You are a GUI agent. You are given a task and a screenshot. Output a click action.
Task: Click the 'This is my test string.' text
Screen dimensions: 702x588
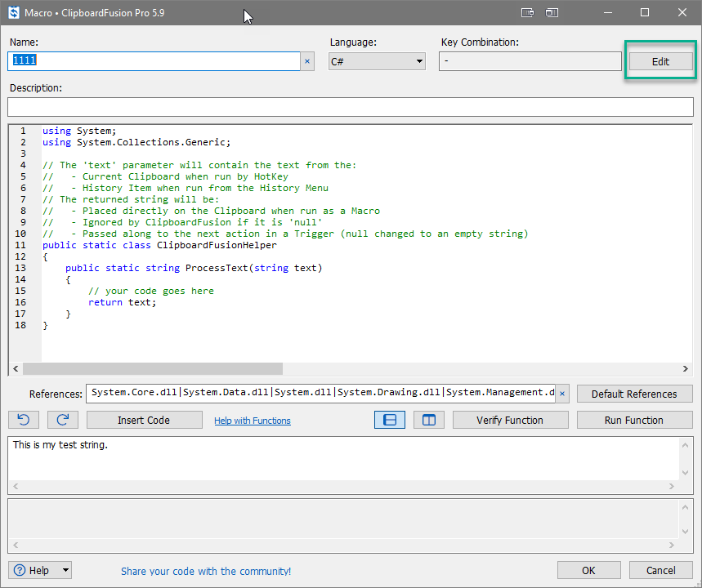(60, 445)
